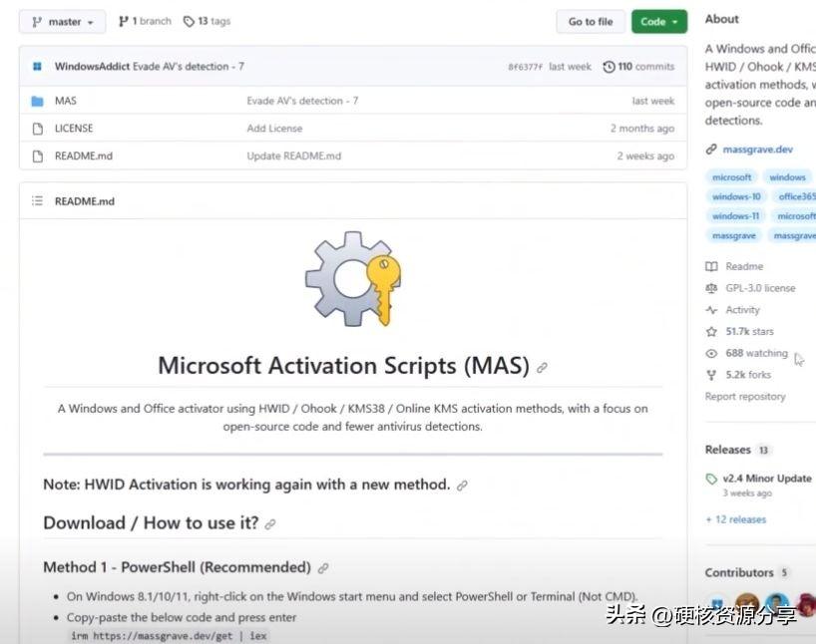Click the branch icon beside 1 branch
816x644 pixels.
tap(124, 21)
